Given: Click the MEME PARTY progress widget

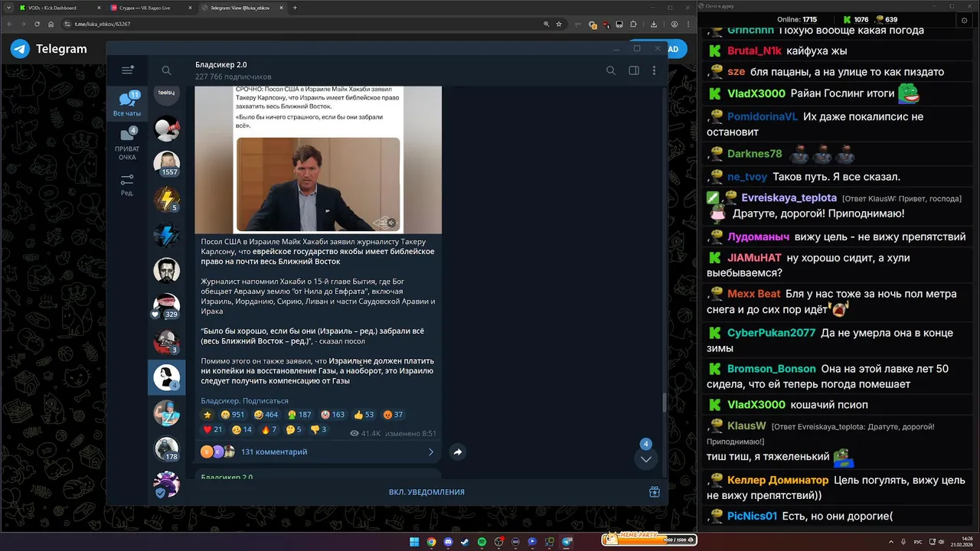Looking at the screenshot, I should click(649, 540).
